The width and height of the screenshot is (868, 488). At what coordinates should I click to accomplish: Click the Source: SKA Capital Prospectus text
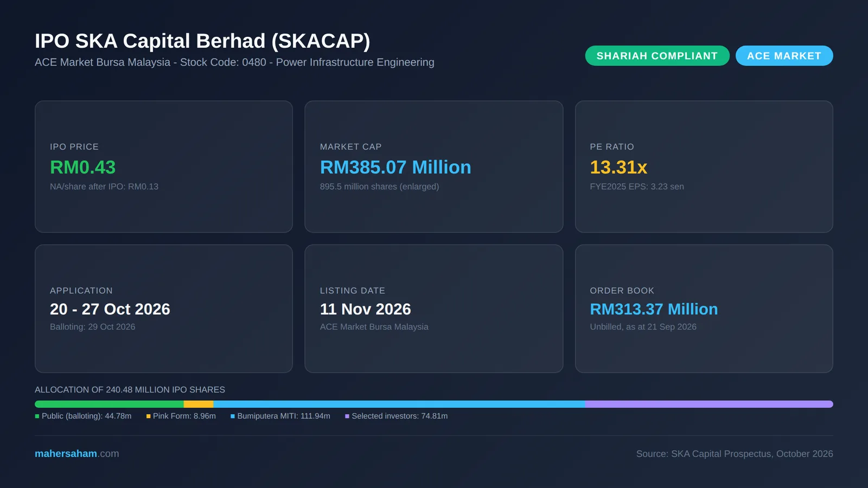point(735,454)
